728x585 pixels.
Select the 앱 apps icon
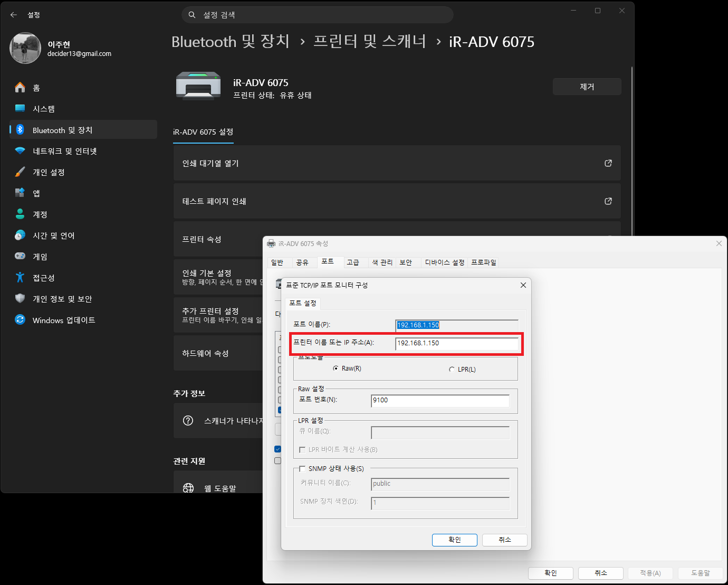[20, 193]
